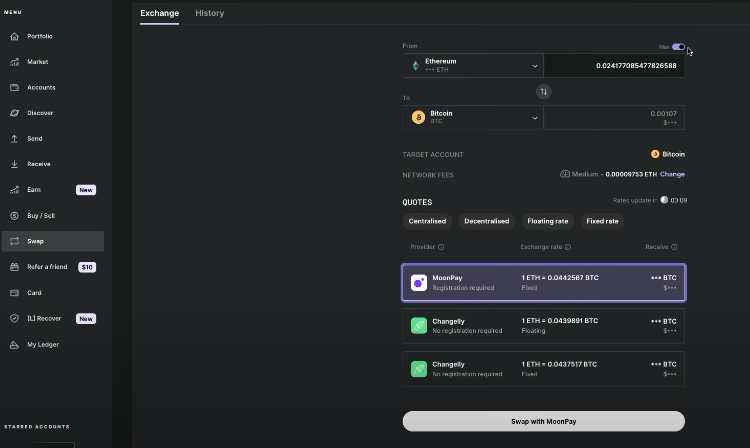Click the Change network fees link
This screenshot has width=750, height=448.
coord(672,174)
